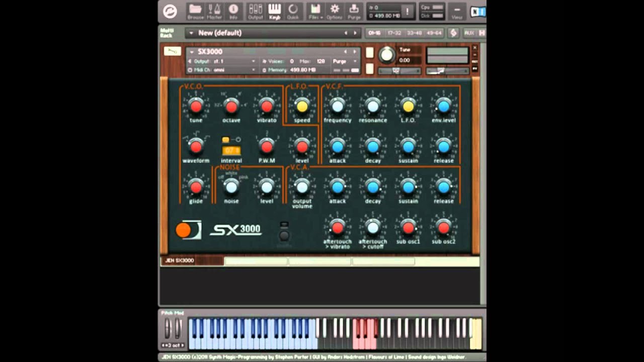Click the orange interval value display
Image resolution: width=644 pixels, height=362 pixels.
pyautogui.click(x=231, y=150)
